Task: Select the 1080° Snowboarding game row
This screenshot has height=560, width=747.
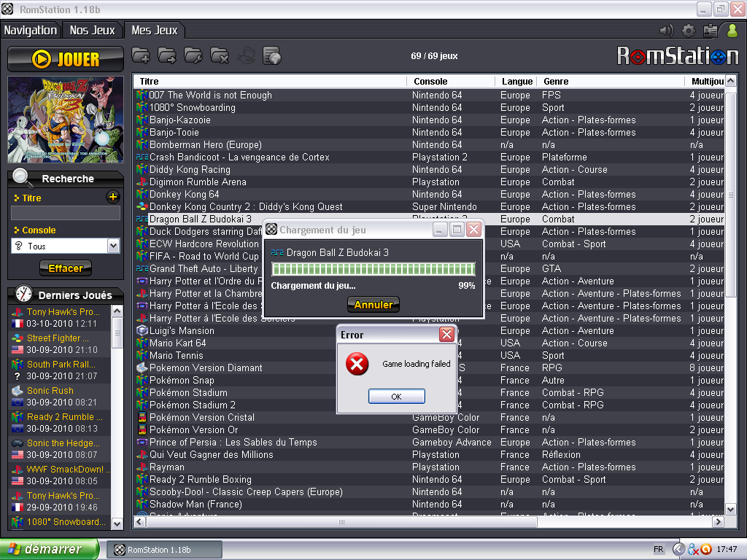Action: coord(429,108)
